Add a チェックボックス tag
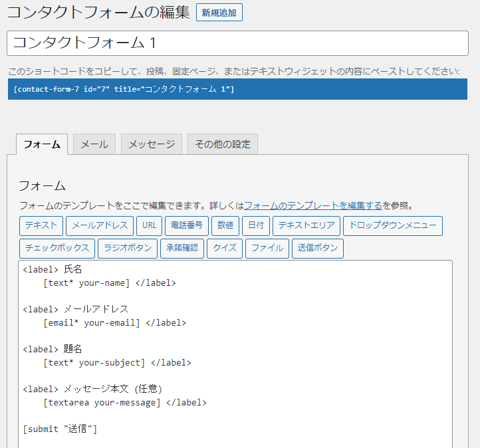480x448 pixels. [57, 249]
